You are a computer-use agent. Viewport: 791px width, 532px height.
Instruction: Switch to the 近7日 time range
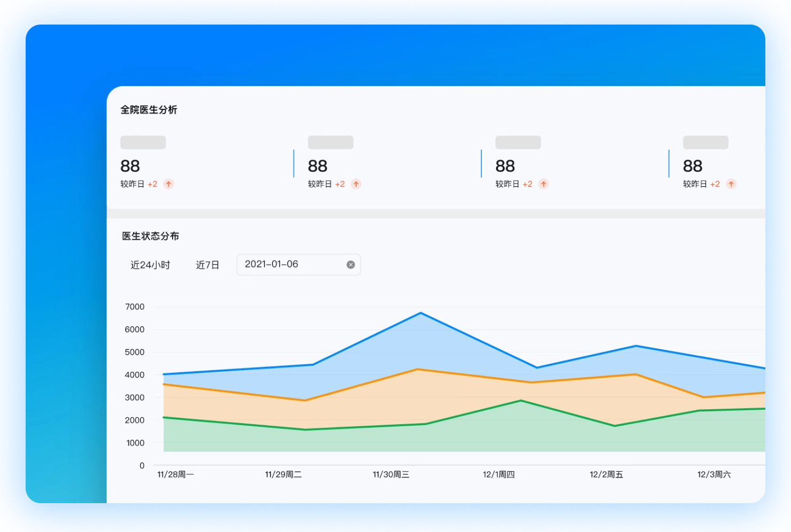(207, 265)
